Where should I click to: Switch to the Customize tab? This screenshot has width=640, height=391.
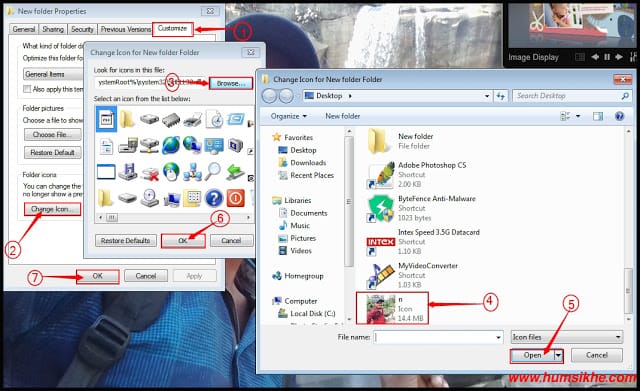coord(172,29)
